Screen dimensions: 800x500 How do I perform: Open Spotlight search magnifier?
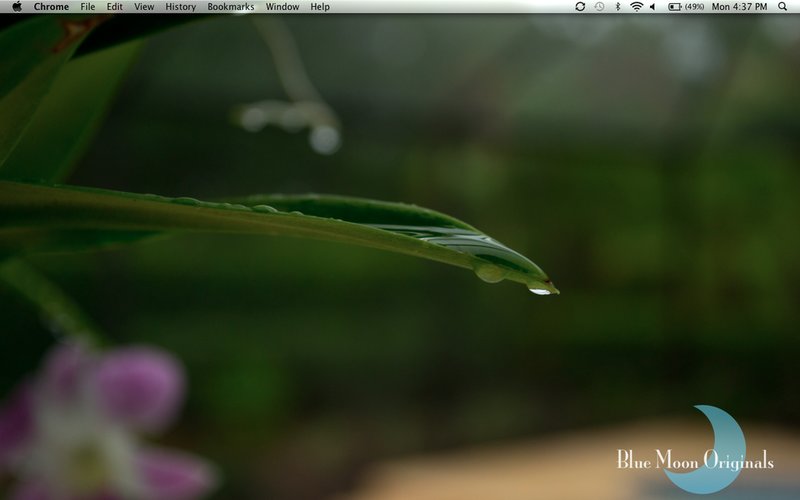tap(782, 7)
